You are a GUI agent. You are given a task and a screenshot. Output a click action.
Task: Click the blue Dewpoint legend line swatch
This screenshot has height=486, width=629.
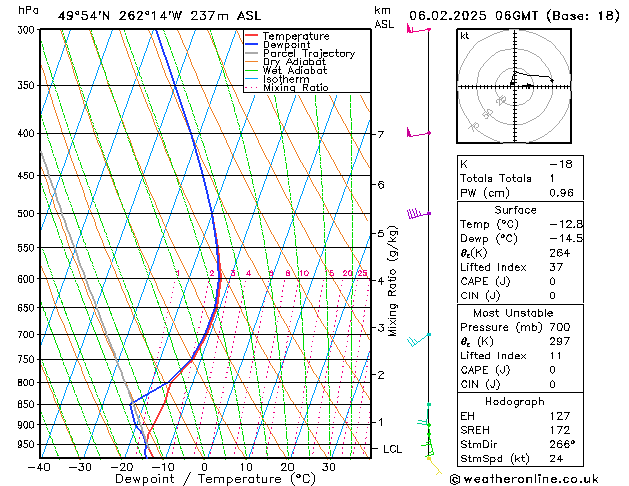(252, 44)
